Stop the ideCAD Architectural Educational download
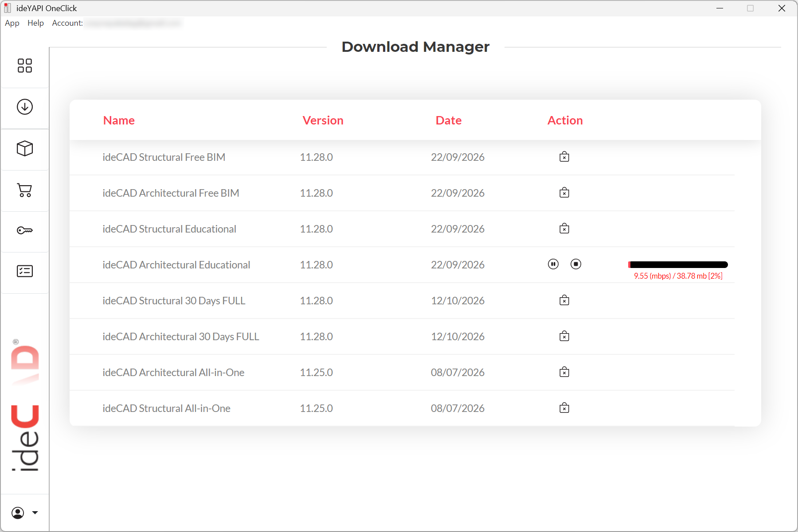The width and height of the screenshot is (798, 532). tap(576, 264)
